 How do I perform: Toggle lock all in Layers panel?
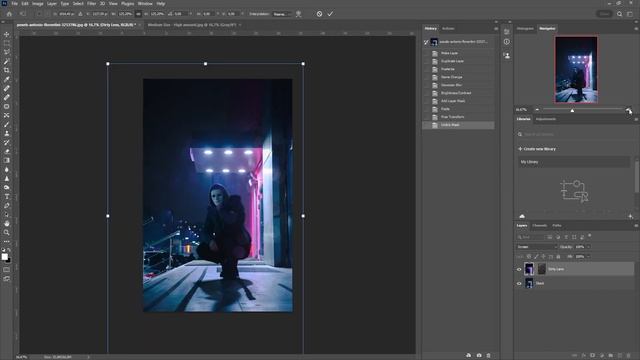pyautogui.click(x=558, y=257)
